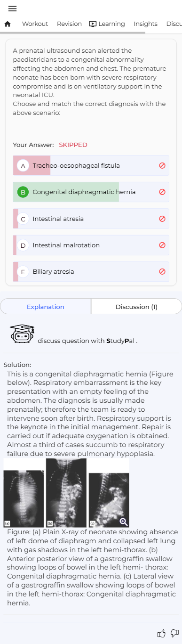Click the magnifier zoom icon on X-ray

click(124, 521)
